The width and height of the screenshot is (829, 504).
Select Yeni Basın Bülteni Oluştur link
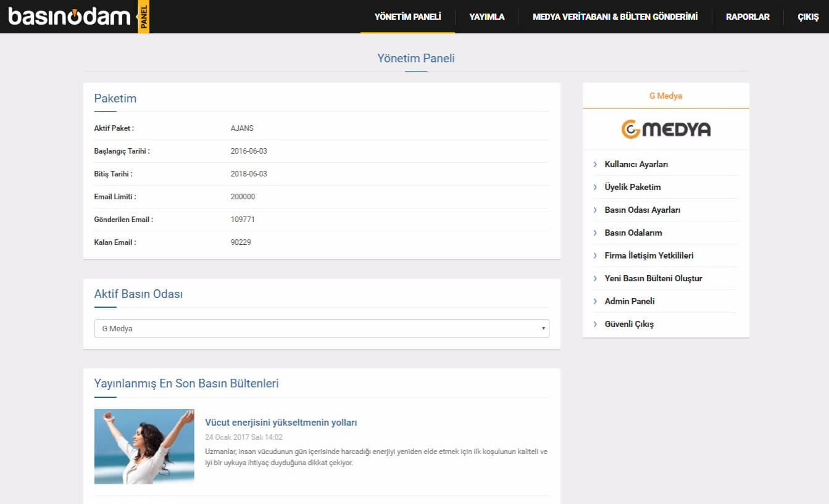pyautogui.click(x=653, y=279)
